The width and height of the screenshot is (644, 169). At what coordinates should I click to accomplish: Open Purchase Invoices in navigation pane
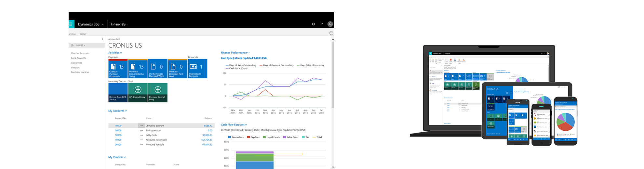point(80,72)
